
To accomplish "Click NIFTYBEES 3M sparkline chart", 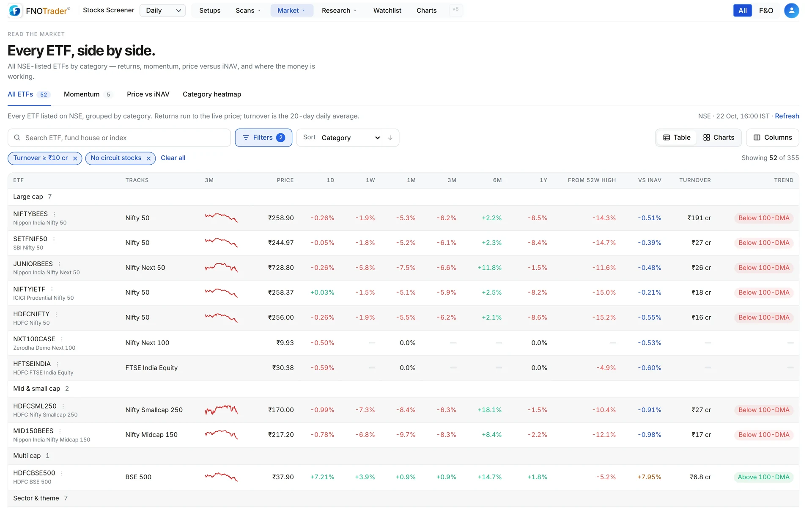I will pyautogui.click(x=221, y=218).
